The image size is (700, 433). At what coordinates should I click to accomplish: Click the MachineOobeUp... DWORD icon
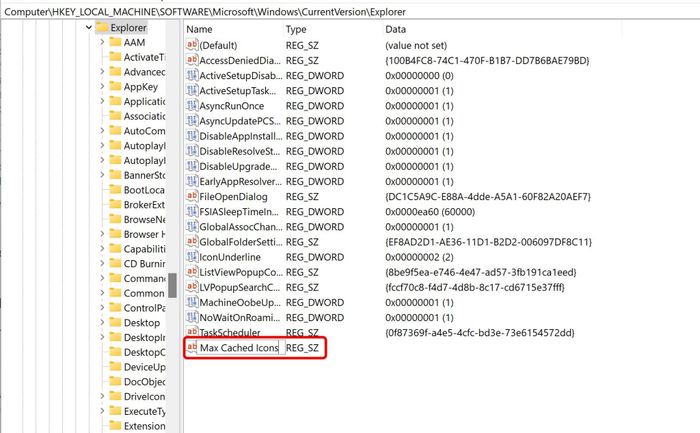tap(192, 303)
